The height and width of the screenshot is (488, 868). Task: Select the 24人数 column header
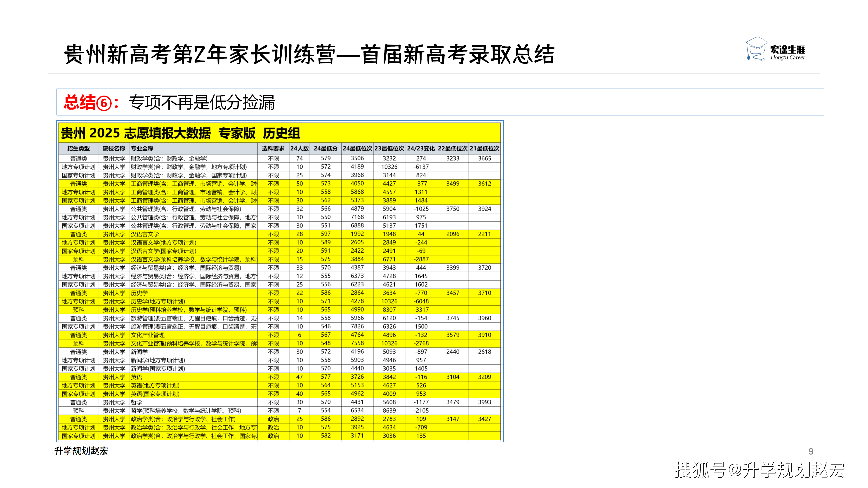tap(300, 148)
